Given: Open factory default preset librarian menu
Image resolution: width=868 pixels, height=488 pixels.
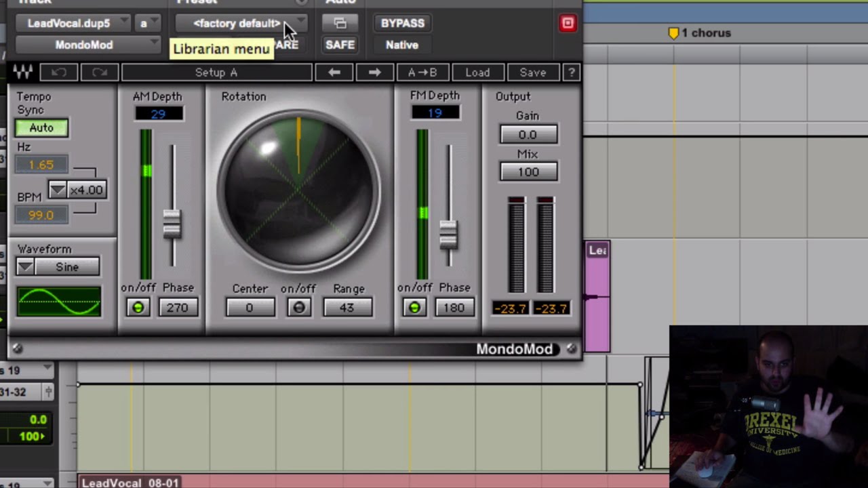Looking at the screenshot, I should coord(241,23).
